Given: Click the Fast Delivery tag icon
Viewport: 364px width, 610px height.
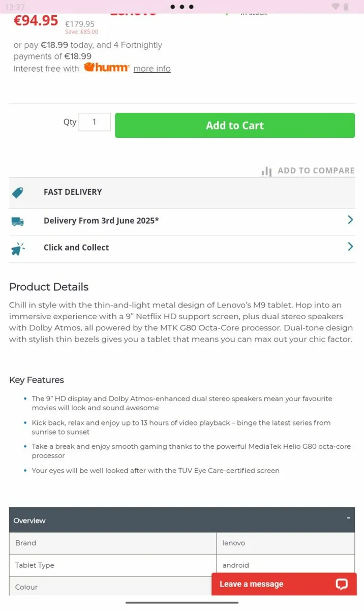Looking at the screenshot, I should point(17,192).
